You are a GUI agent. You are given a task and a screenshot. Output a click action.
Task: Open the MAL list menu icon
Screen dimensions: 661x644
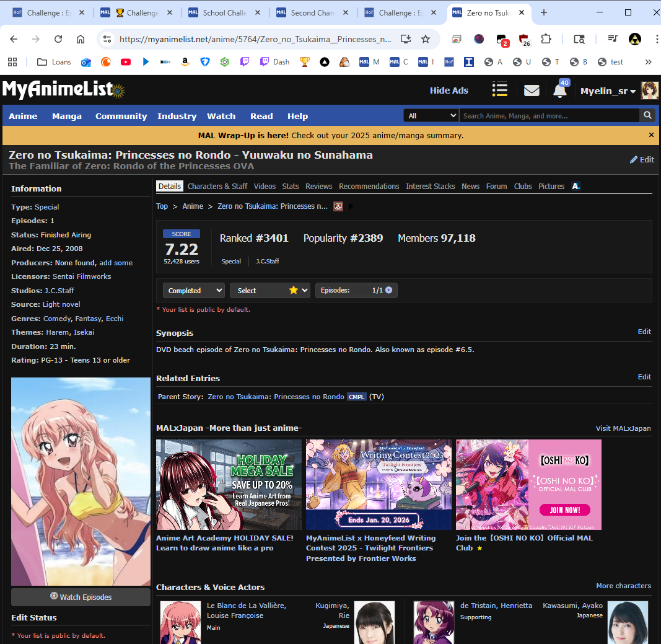499,89
